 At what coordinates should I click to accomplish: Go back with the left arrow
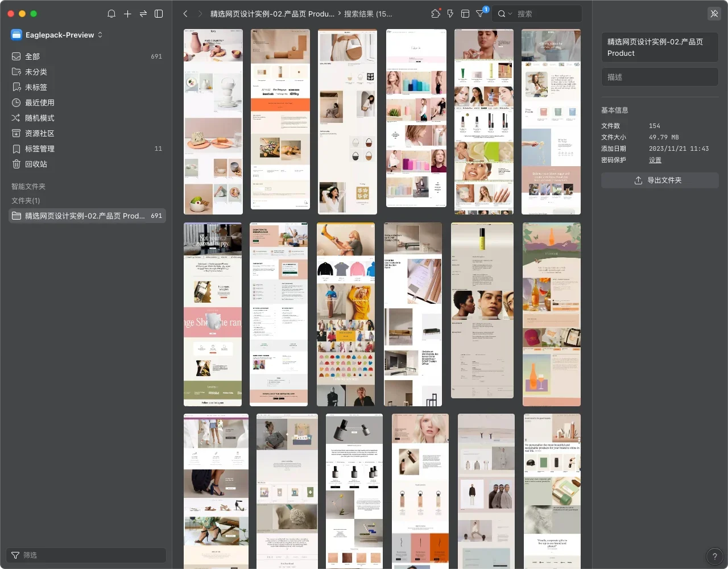point(185,14)
